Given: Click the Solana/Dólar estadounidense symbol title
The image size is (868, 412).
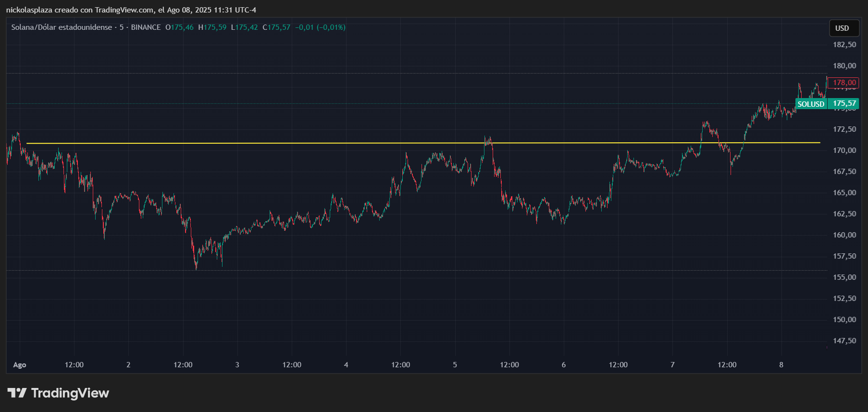Looking at the screenshot, I should (62, 27).
